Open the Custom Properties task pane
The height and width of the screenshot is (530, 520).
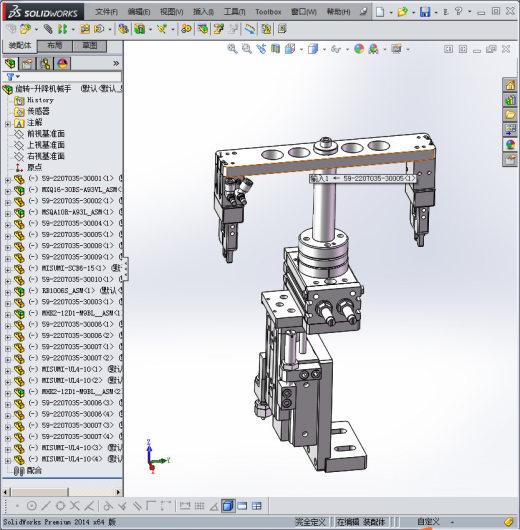tap(510, 159)
